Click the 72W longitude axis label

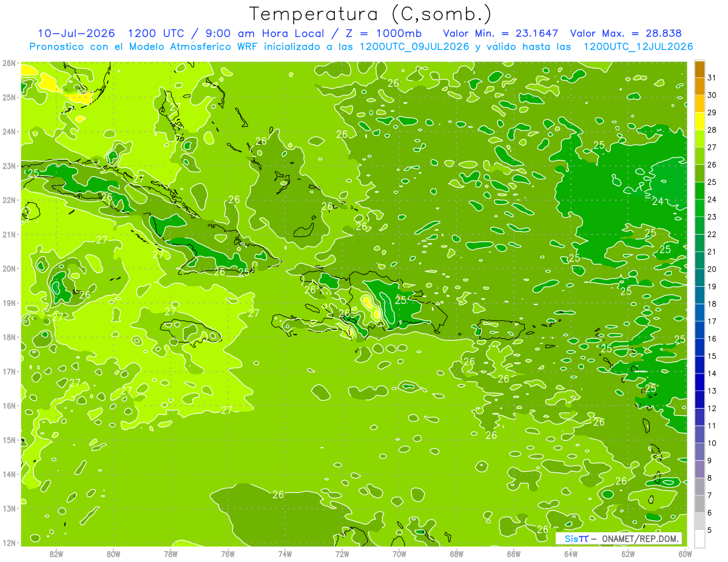click(342, 554)
